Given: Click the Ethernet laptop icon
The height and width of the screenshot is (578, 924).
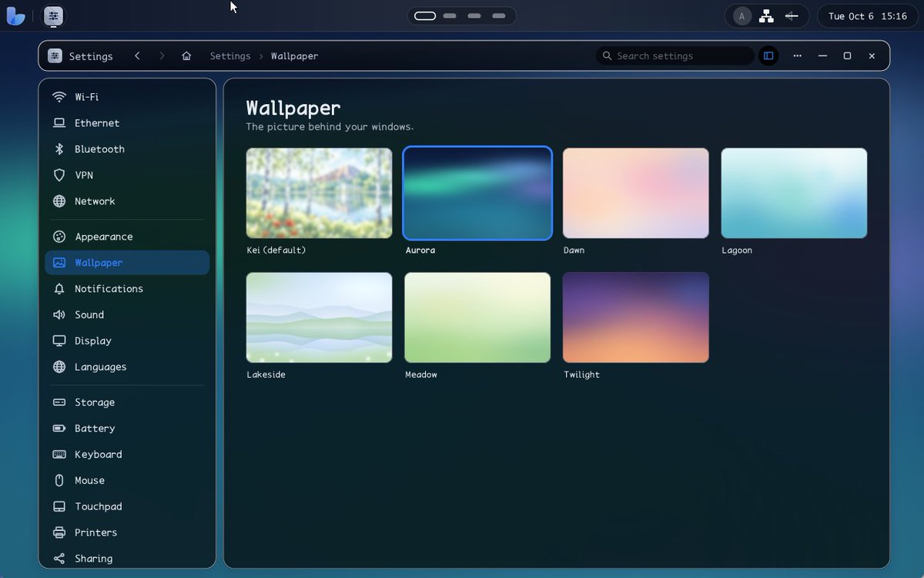Looking at the screenshot, I should [59, 123].
